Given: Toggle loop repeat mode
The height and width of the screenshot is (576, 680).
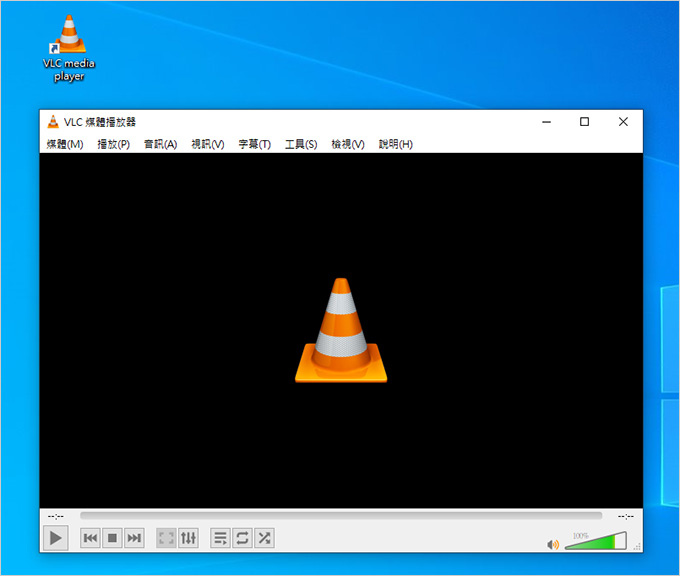Looking at the screenshot, I should [x=242, y=538].
